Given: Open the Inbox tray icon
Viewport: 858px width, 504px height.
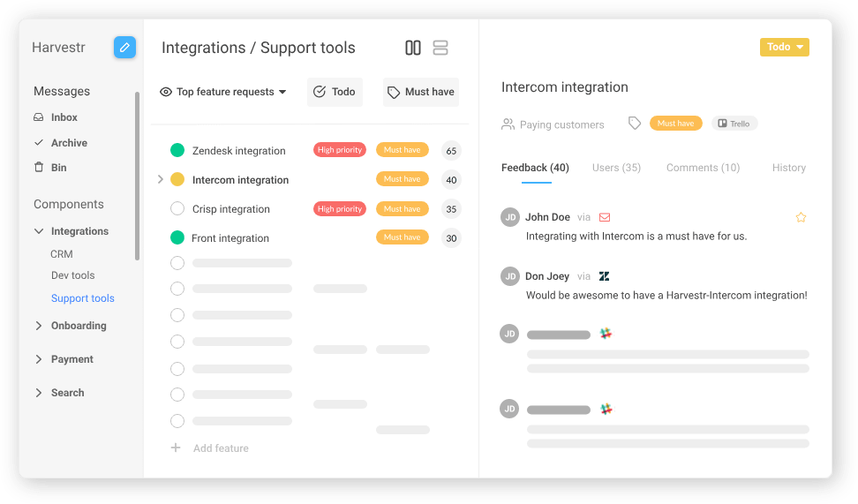Looking at the screenshot, I should pos(38,117).
